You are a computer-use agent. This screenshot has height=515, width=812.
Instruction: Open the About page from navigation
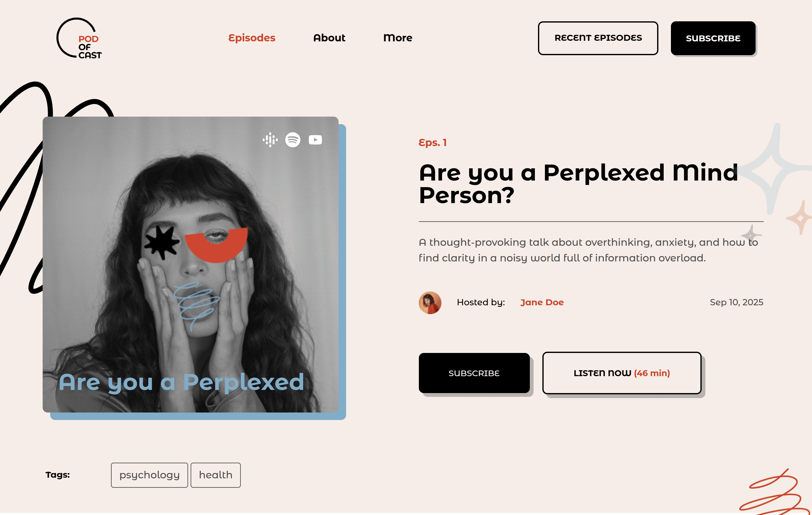point(329,38)
